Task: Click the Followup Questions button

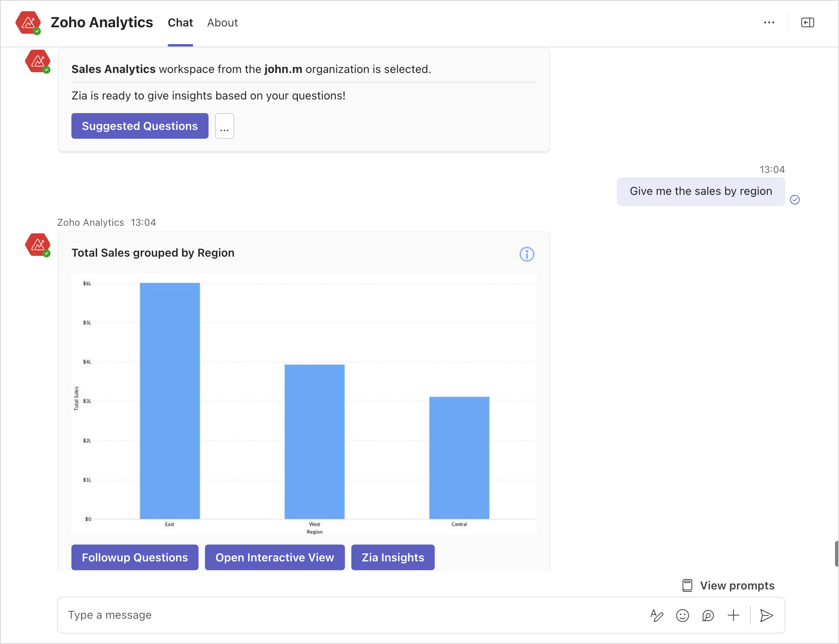Action: (135, 557)
